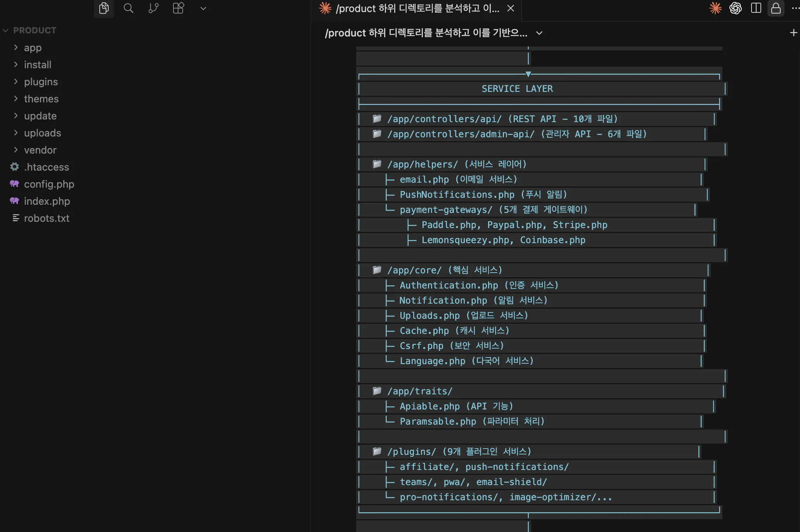
Task: Close the /product Claude tab
Action: point(511,8)
